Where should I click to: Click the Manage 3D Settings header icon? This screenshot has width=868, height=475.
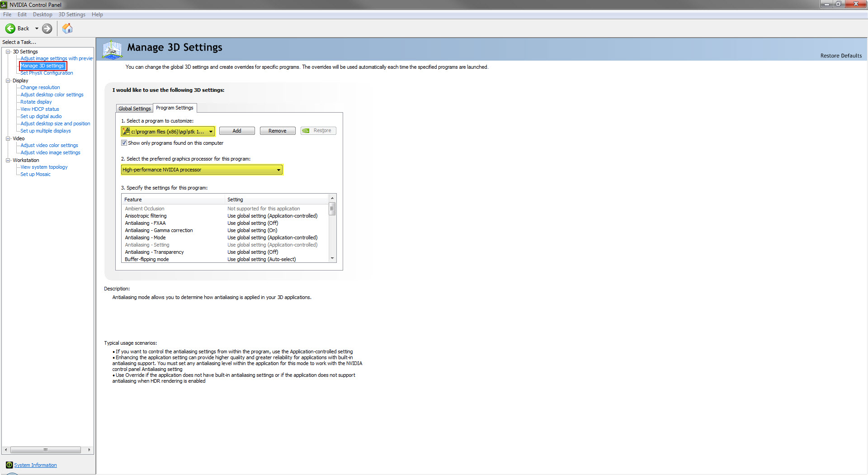(112, 49)
